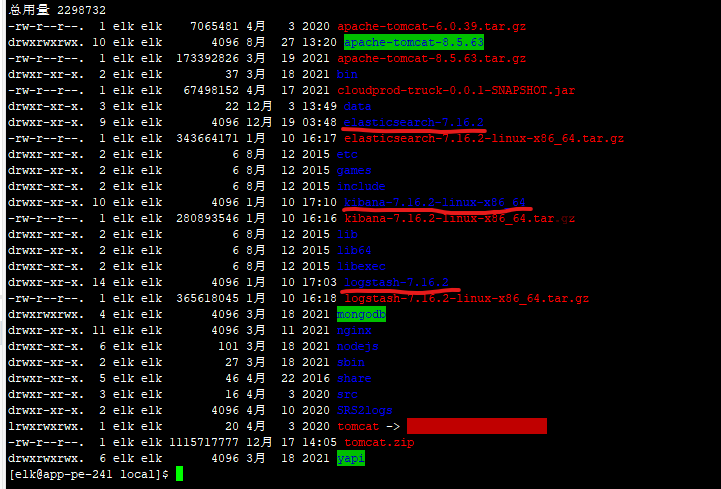Select apache-tomcat-8.5.63.tar.gz file name
This screenshot has width=721, height=489.
pos(431,58)
